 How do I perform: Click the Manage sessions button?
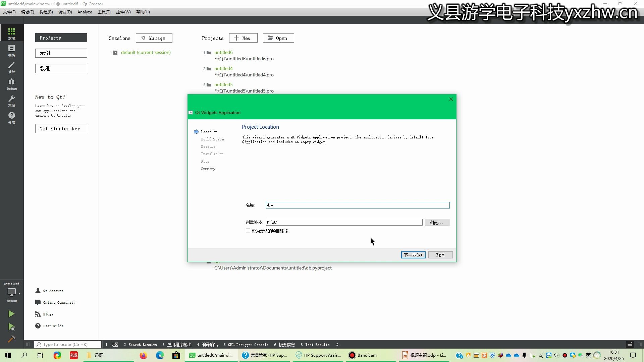pos(154,38)
